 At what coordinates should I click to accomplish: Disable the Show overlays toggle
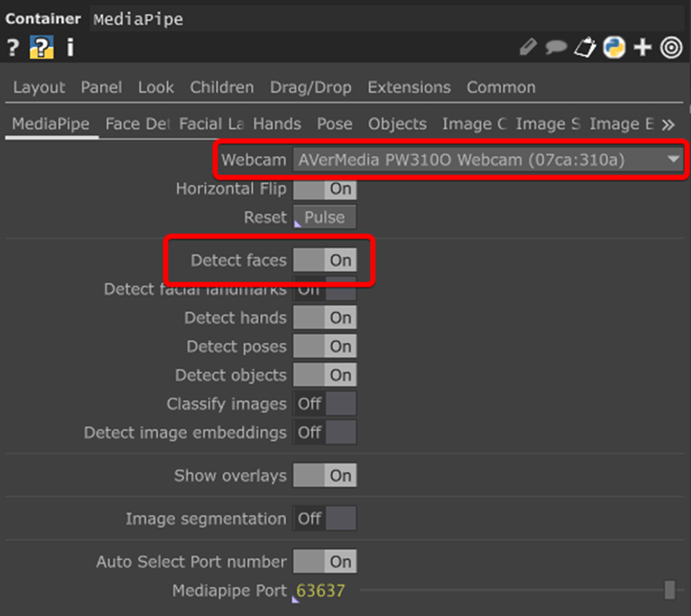pos(325,475)
